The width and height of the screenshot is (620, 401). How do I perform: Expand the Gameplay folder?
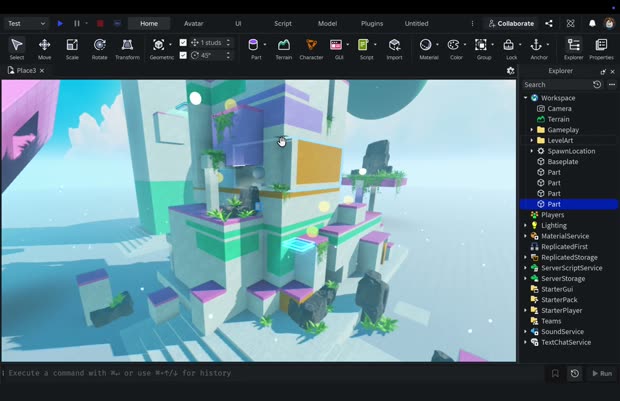click(532, 130)
